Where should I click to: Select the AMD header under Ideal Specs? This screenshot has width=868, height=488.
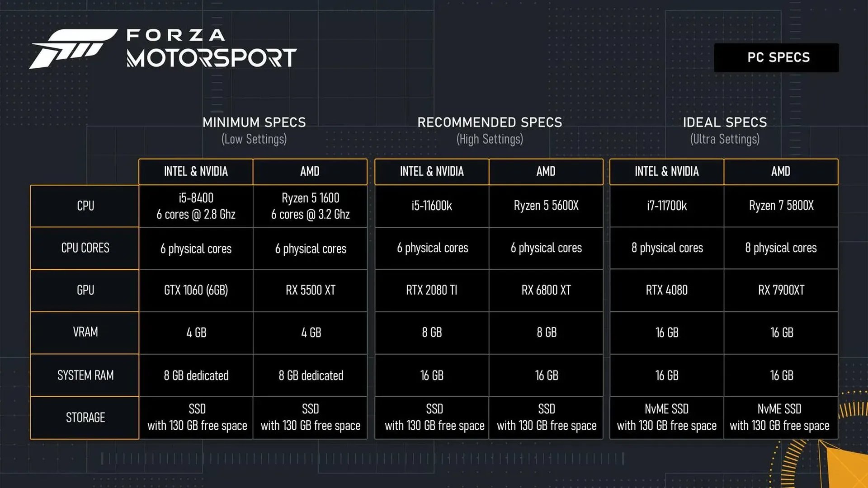(778, 172)
